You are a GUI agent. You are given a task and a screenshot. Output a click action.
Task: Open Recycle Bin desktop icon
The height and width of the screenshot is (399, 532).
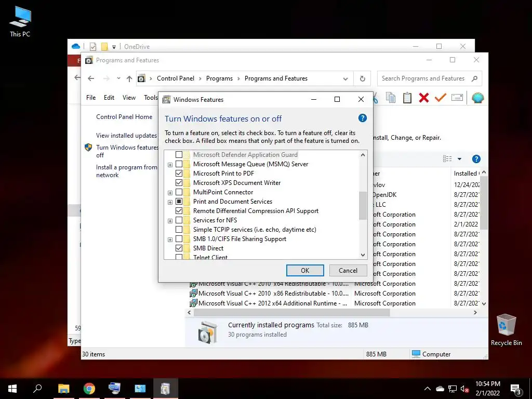coord(506,330)
